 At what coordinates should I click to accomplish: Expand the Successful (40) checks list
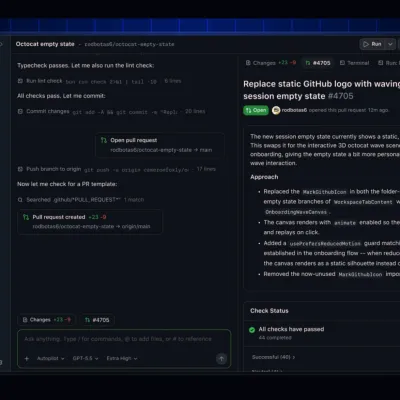point(274,357)
